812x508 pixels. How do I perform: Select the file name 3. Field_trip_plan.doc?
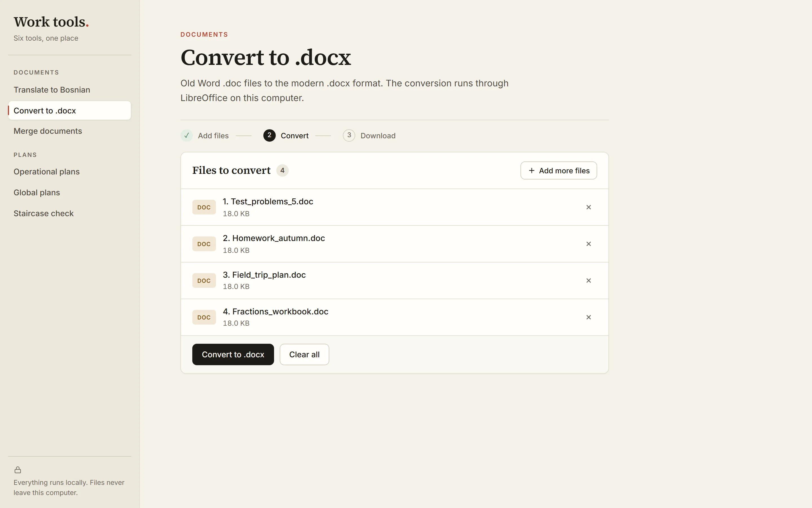pyautogui.click(x=264, y=275)
